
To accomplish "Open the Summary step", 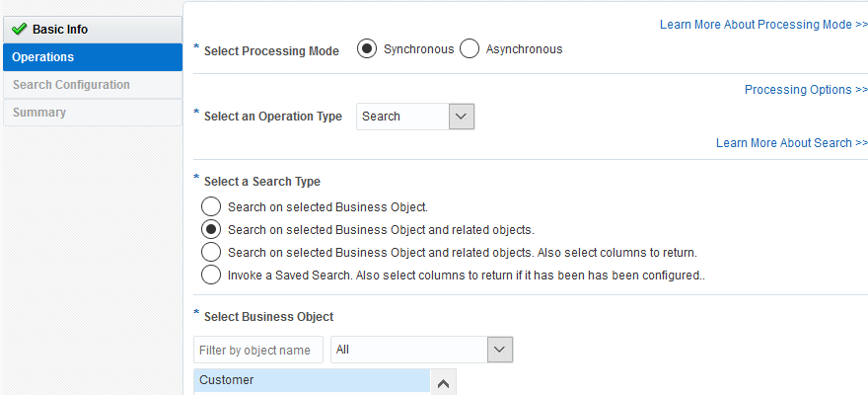I will (39, 113).
